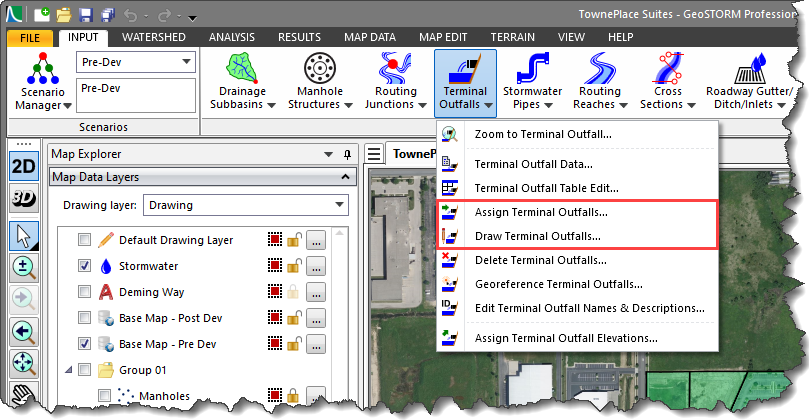Click the Save icon in quick access toolbar
This screenshot has height=420, width=809.
tap(86, 15)
